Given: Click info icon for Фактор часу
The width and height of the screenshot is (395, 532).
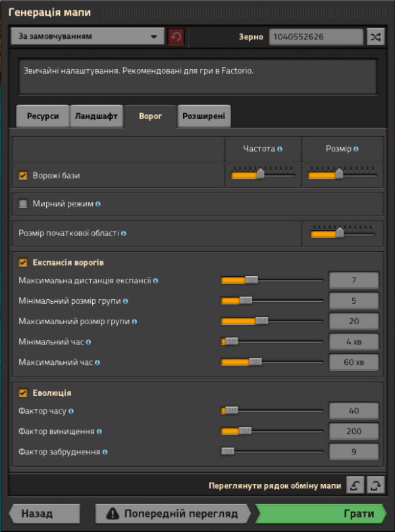Looking at the screenshot, I should [71, 411].
